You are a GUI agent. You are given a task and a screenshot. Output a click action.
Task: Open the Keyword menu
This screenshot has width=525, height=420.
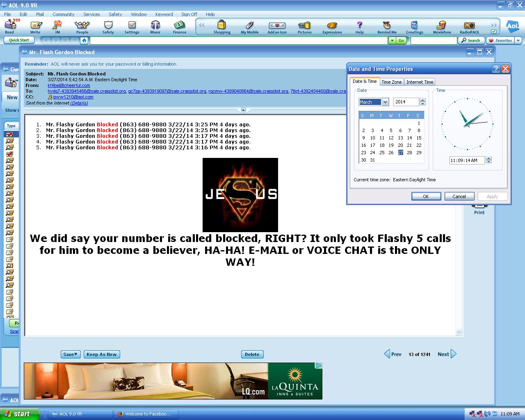click(x=164, y=14)
